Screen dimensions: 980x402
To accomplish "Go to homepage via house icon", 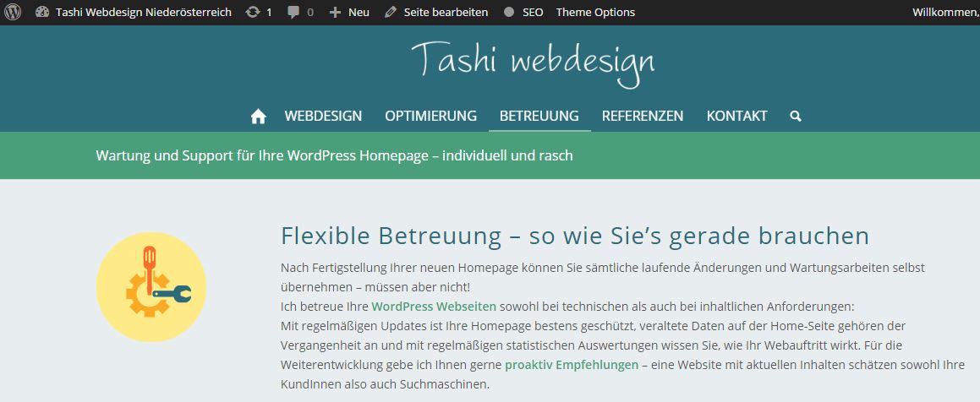I will tap(258, 116).
